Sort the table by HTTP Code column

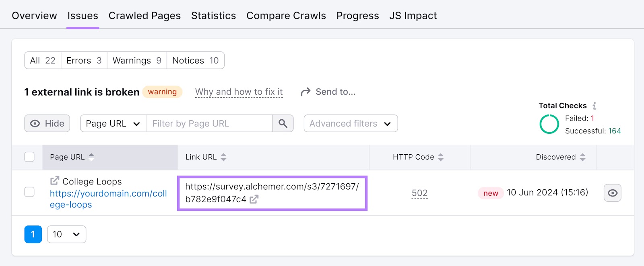[x=442, y=157]
